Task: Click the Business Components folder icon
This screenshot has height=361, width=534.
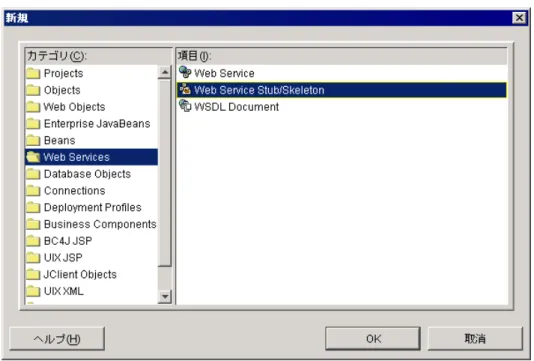Action: point(33,224)
